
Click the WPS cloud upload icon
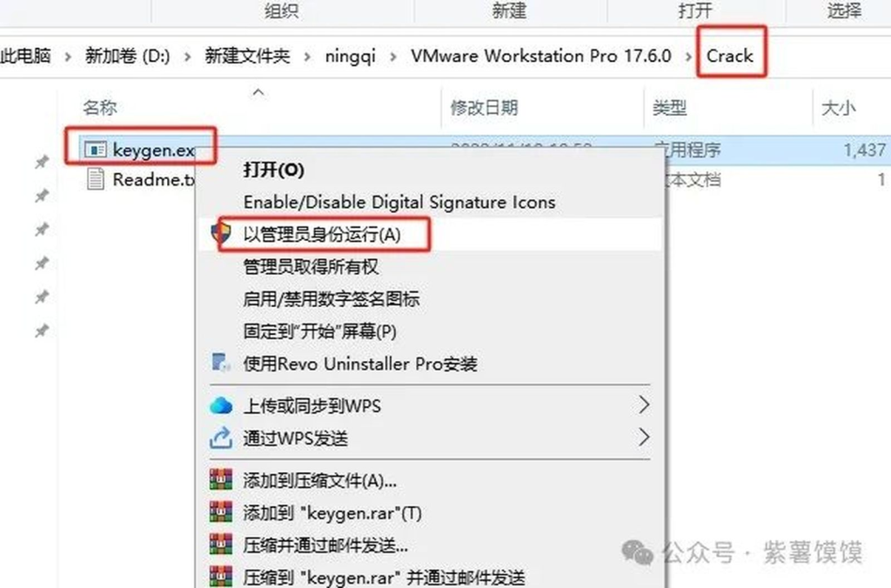220,405
